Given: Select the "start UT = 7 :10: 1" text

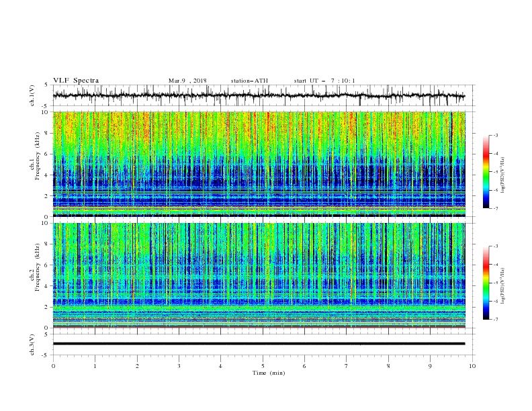Looking at the screenshot, I should pos(324,81).
